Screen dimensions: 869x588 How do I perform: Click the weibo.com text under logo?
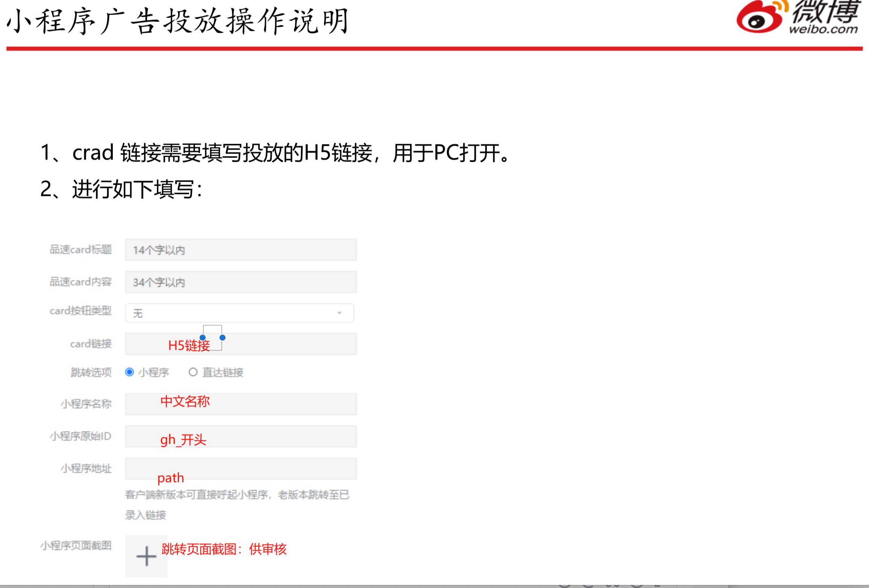(x=823, y=29)
